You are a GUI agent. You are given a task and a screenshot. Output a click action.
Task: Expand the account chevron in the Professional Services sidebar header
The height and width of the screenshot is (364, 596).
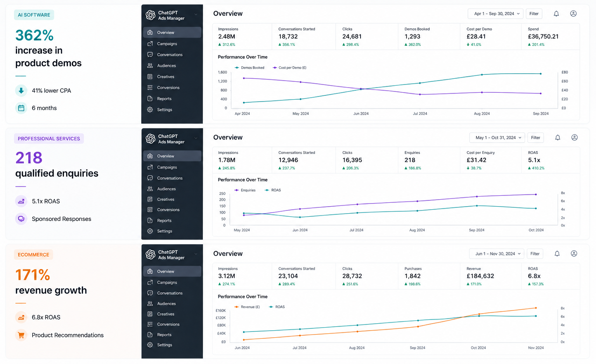pos(196,138)
